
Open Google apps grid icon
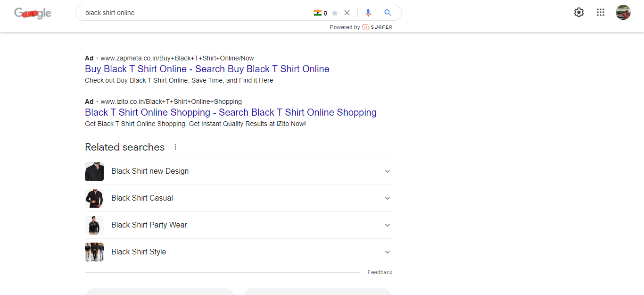[601, 13]
